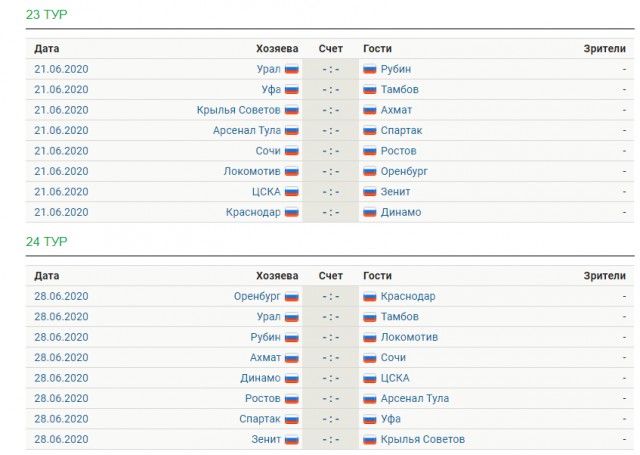Click the flag icon beside Крылья Советов host
Viewport: 640px width, 455px height.
point(292,110)
